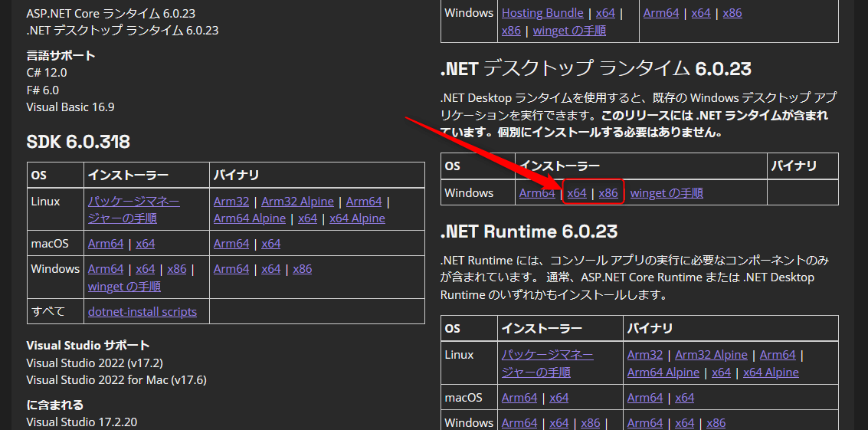Click '.NET デスクトップ ランタイム 6.0.23' section heading
Screen dimensions: 868x430
595,69
